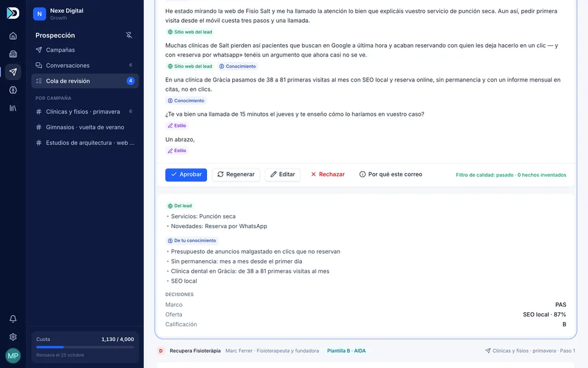This screenshot has height=368, width=588.
Task: Approve the email with Aprobar
Action: coord(186,175)
